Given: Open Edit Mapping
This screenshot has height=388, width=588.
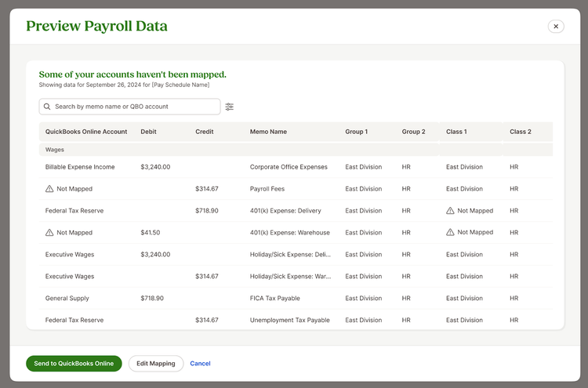Looking at the screenshot, I should click(156, 363).
